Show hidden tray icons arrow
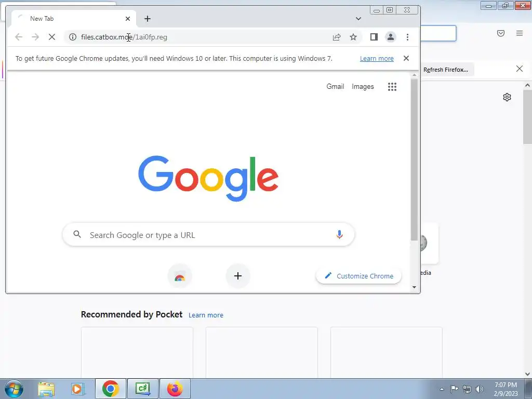The image size is (532, 399). 442,389
